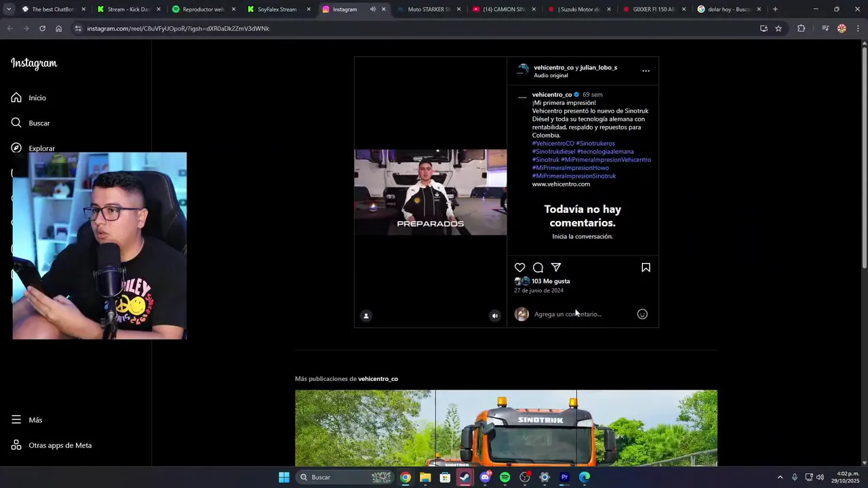868x488 pixels.
Task: Show tagged people icon on video
Action: [366, 315]
